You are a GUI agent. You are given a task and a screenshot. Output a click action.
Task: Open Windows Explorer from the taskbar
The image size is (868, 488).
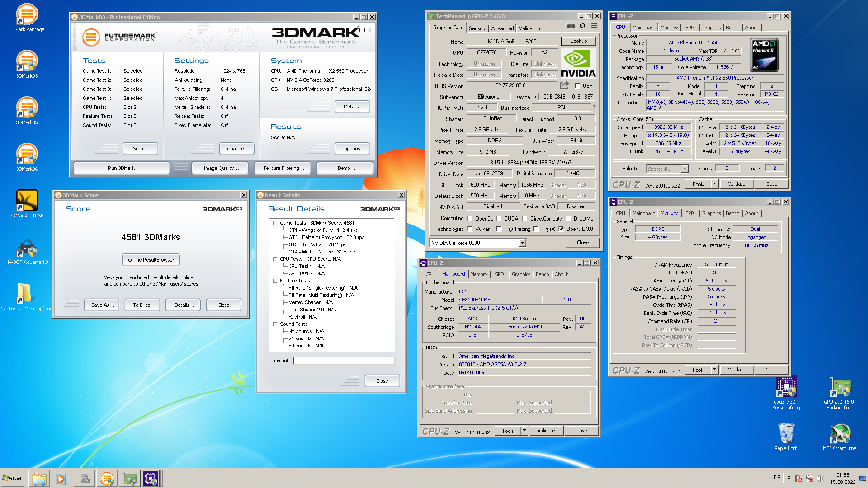pyautogui.click(x=39, y=479)
